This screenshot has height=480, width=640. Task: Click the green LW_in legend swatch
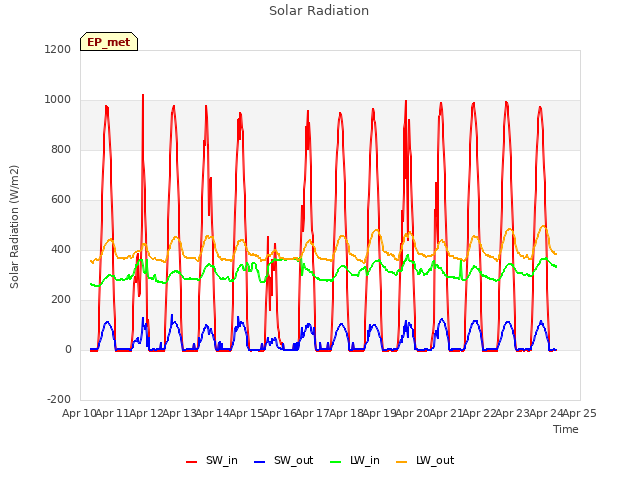click(x=335, y=462)
